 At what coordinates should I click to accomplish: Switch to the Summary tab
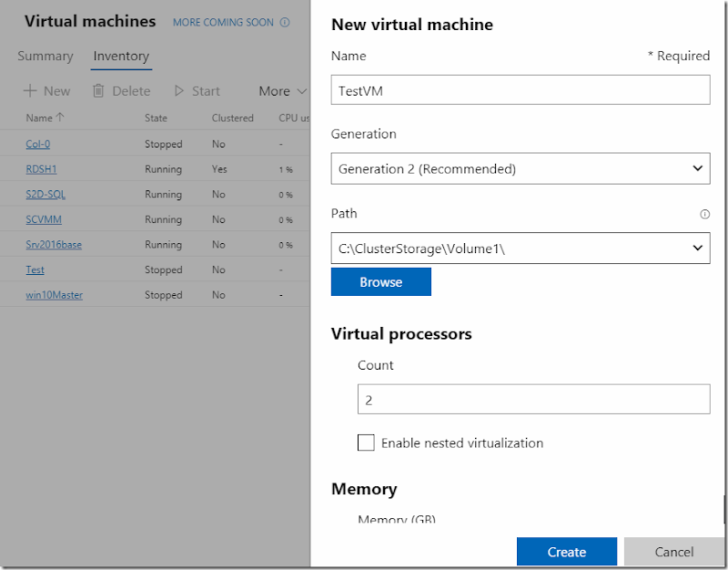pyautogui.click(x=45, y=56)
